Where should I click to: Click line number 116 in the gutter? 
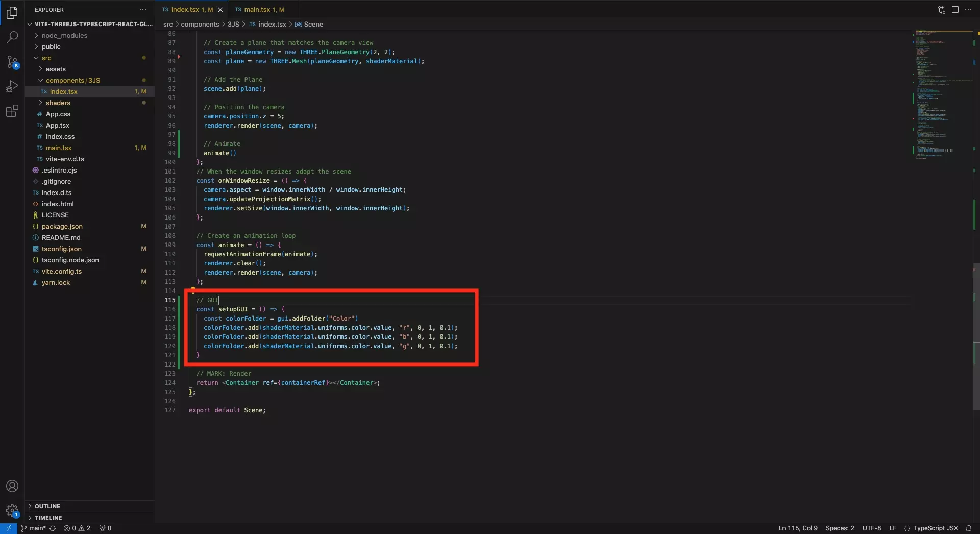click(170, 309)
